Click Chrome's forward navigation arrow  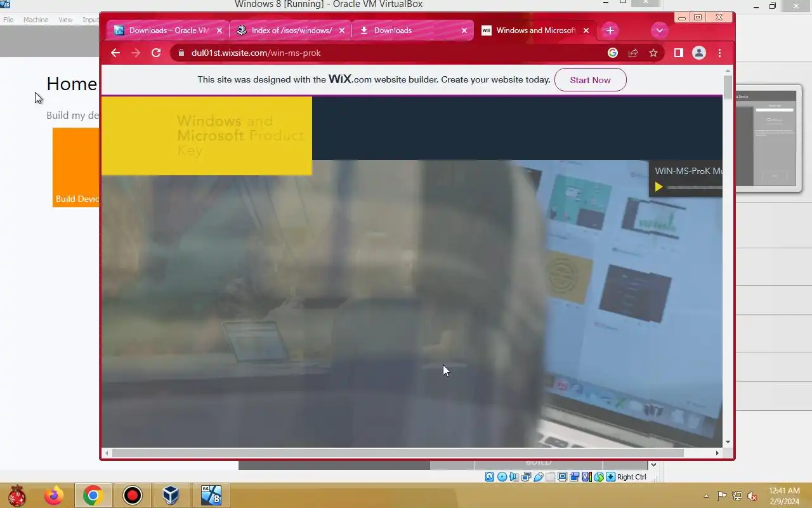(136, 53)
